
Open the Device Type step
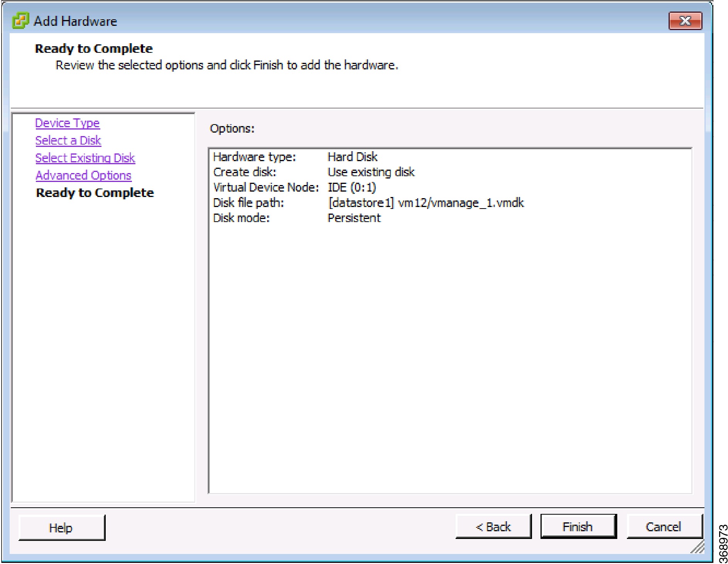coord(67,123)
